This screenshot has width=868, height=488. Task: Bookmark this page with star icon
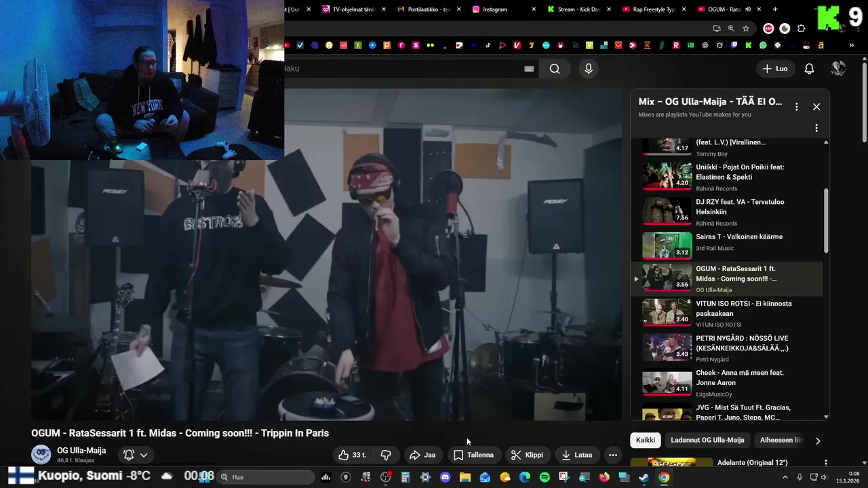coord(746,28)
